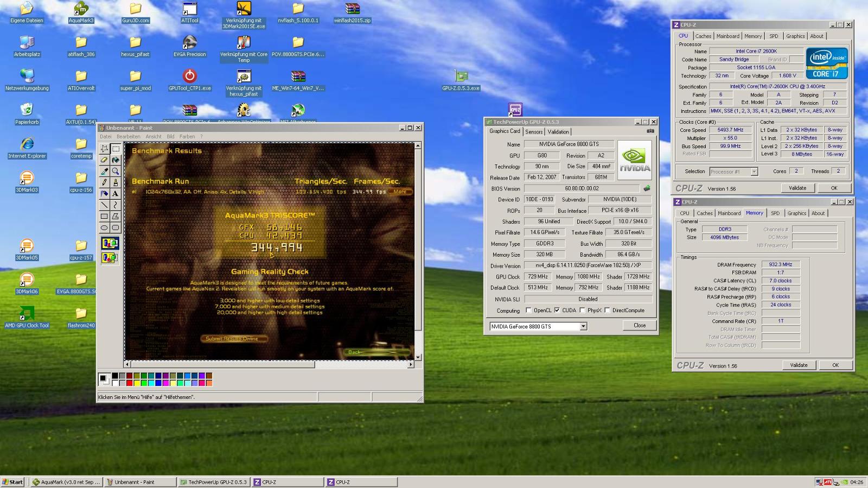Open the Bearbeiten menu in Paint
Screen dimensions: 868x488
click(x=129, y=137)
